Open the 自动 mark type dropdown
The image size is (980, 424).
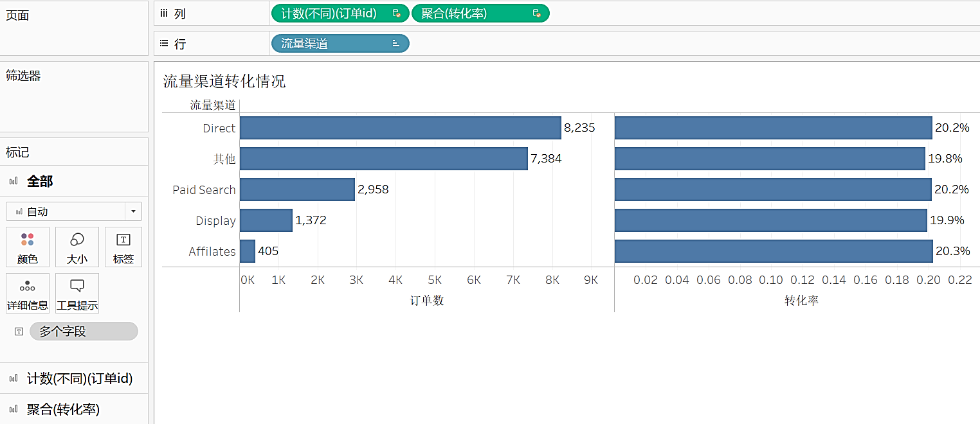point(74,211)
